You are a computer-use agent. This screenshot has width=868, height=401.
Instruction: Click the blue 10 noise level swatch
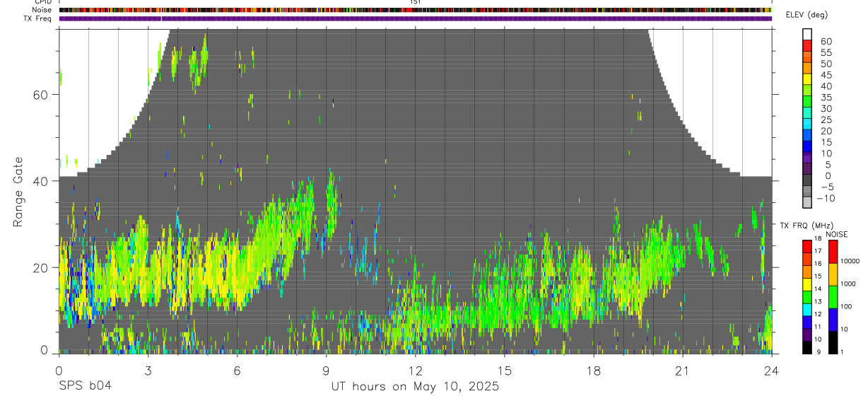click(x=832, y=320)
